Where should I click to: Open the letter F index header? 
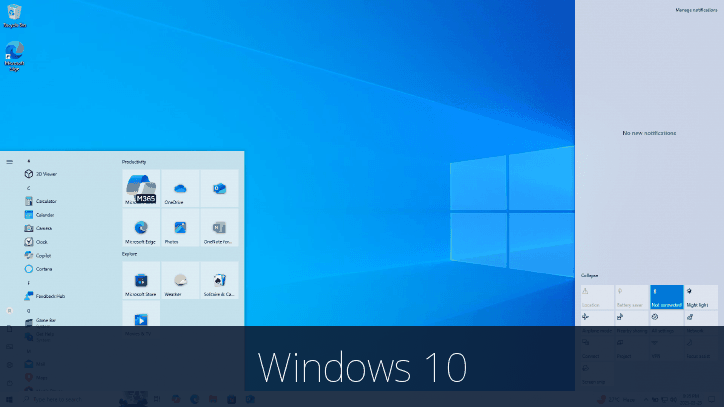click(x=29, y=283)
